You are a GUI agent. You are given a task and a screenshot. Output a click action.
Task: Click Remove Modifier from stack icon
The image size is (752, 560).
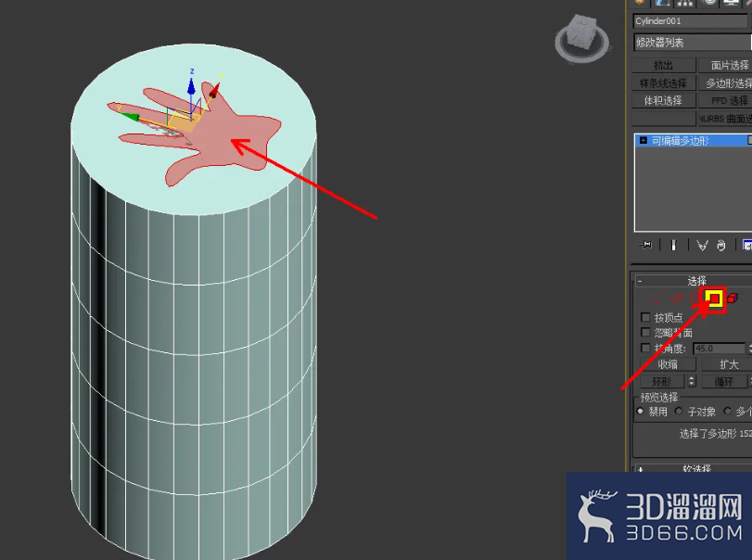tap(720, 246)
